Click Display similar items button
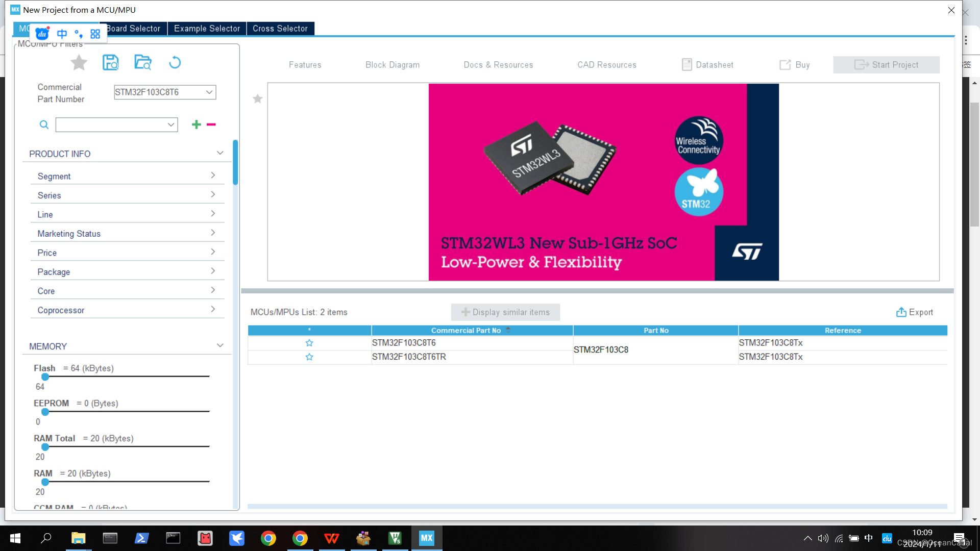The height and width of the screenshot is (551, 980). point(505,312)
